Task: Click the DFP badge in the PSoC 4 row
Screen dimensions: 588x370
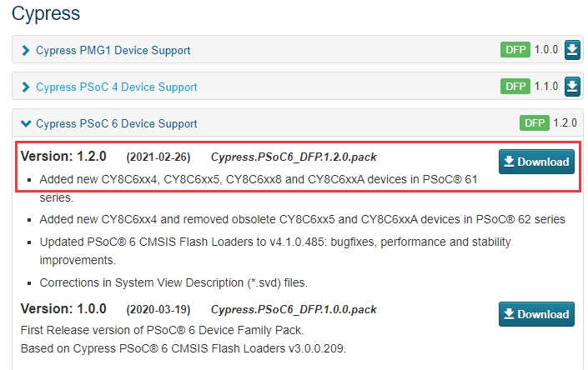Action: click(515, 87)
